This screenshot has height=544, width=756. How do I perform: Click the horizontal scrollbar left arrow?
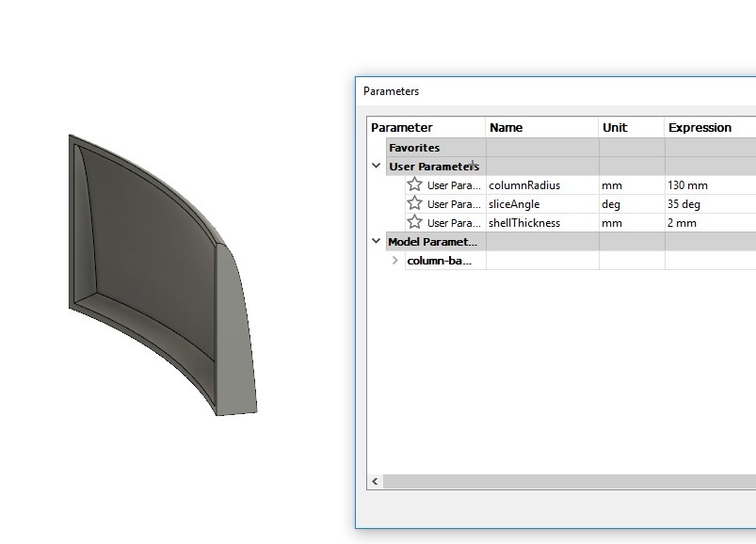[x=372, y=481]
